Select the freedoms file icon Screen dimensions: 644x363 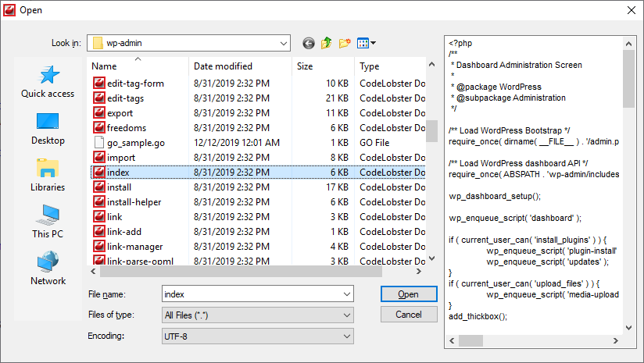pos(99,127)
